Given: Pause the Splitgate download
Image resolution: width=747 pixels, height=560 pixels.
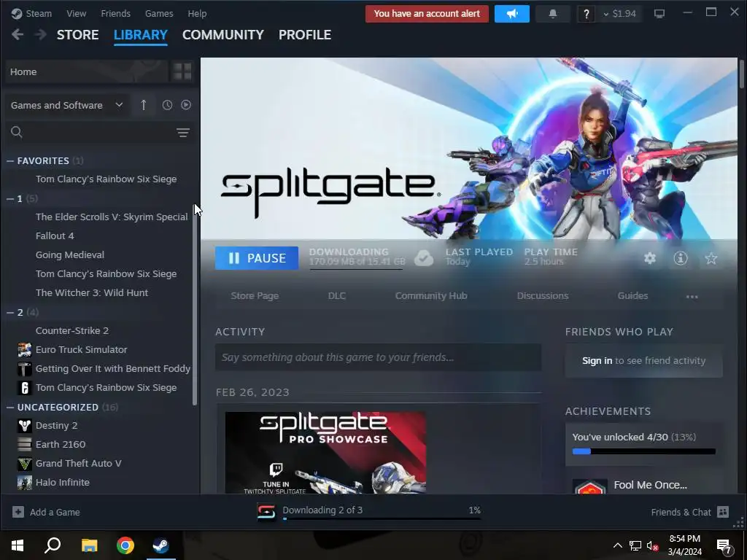Looking at the screenshot, I should [257, 258].
